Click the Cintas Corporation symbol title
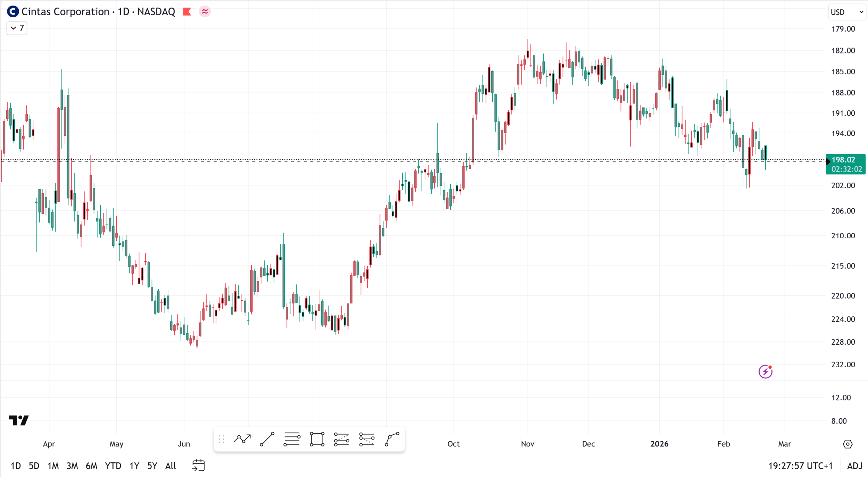The image size is (868, 477). [x=65, y=12]
